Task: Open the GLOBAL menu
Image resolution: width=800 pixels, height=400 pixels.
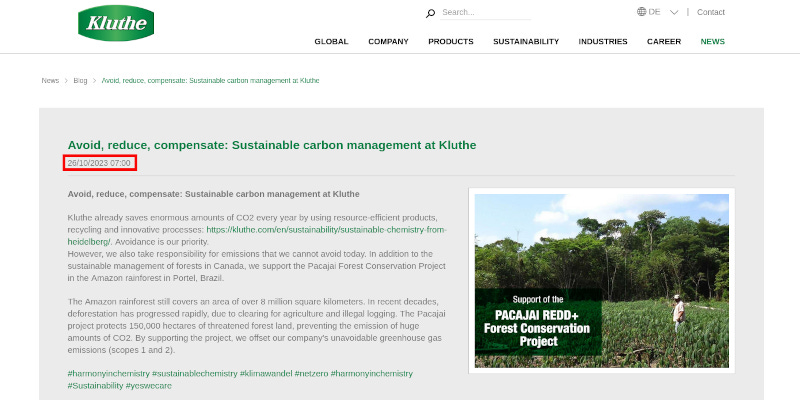Action: (331, 41)
